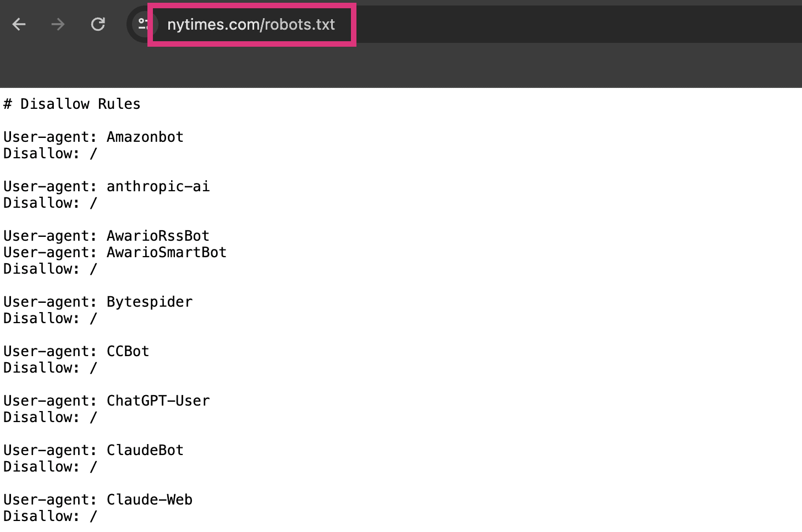Click the 'User-agent: Amazonbot' line
This screenshot has width=802, height=532.
(94, 137)
